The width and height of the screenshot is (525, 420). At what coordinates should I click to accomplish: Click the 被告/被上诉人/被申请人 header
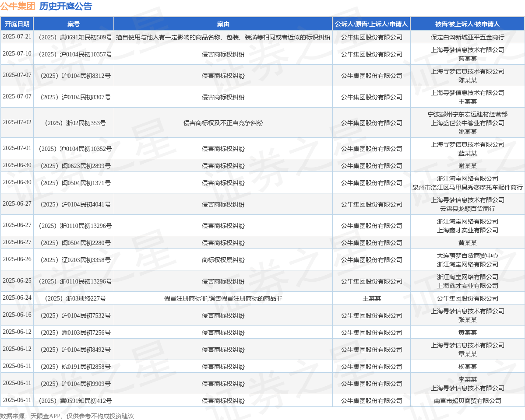(x=467, y=24)
